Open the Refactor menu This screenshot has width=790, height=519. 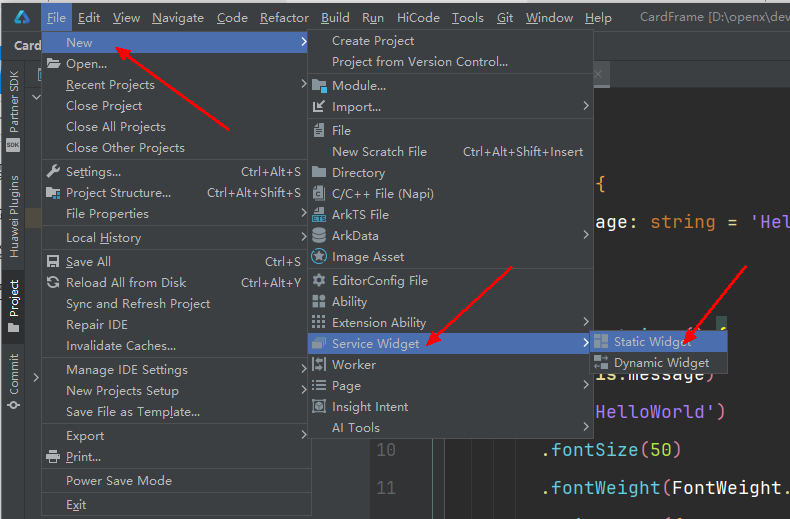pyautogui.click(x=284, y=18)
